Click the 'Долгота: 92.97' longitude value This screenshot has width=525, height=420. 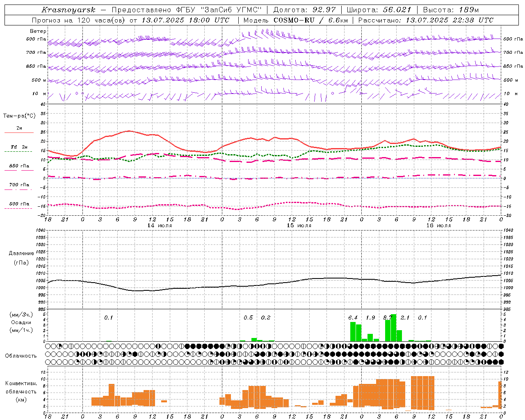(x=304, y=10)
